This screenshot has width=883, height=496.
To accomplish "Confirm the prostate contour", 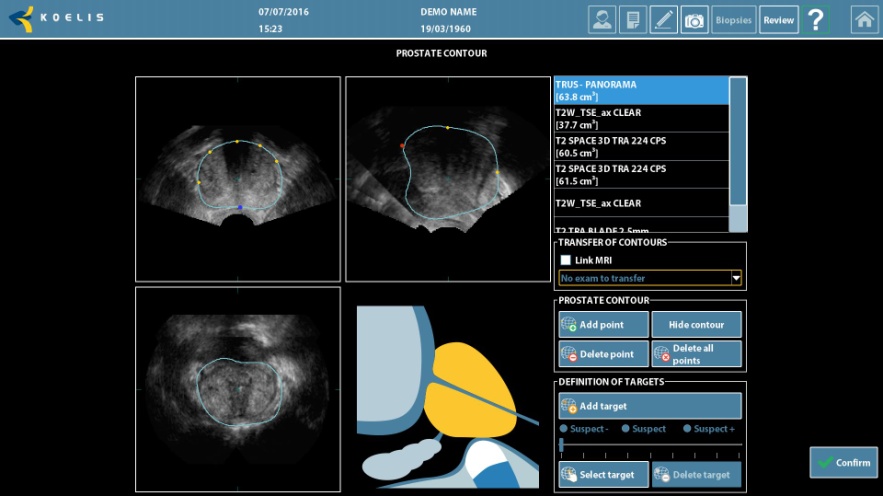I will [844, 462].
